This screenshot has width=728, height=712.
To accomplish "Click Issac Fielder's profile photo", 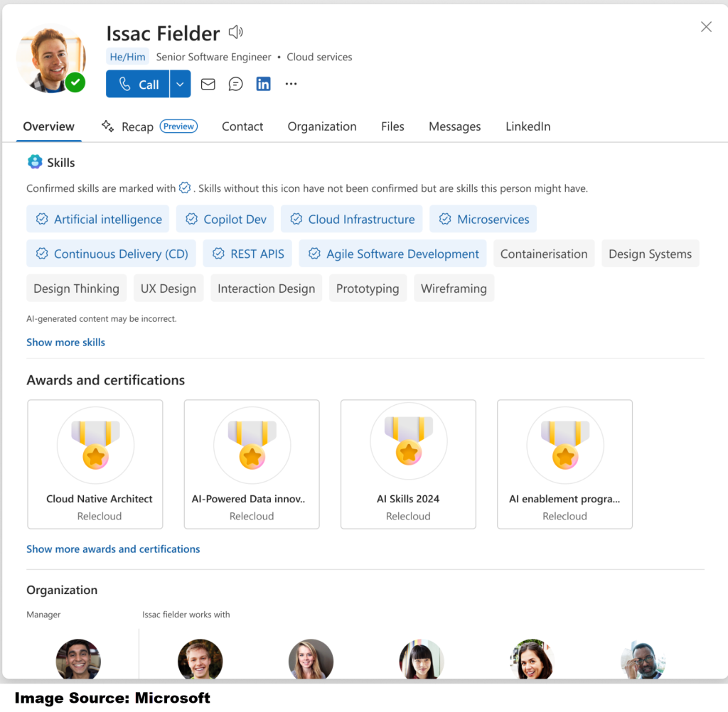I will point(50,58).
